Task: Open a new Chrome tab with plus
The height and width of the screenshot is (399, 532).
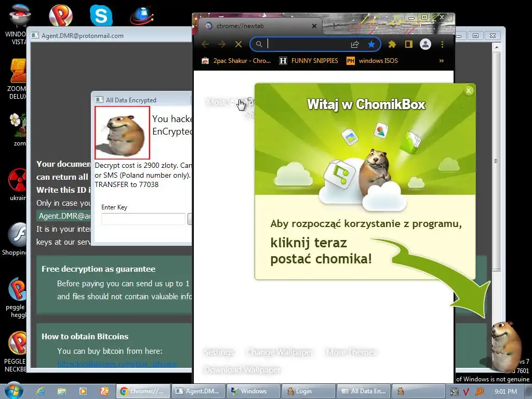Action: 334,25
